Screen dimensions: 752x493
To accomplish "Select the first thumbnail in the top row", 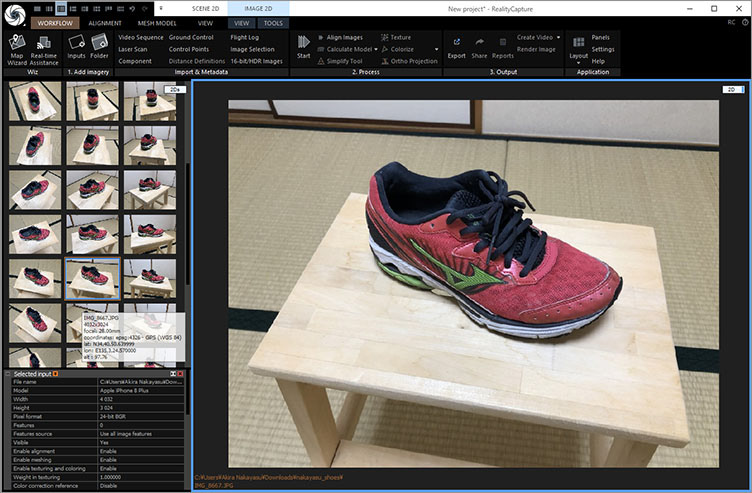I will [35, 101].
